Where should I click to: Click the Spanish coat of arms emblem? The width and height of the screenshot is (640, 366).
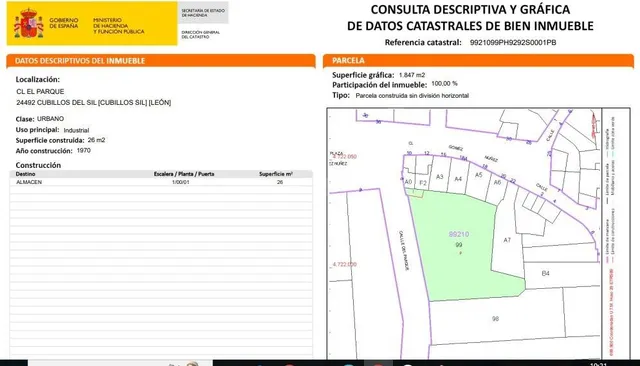(29, 23)
